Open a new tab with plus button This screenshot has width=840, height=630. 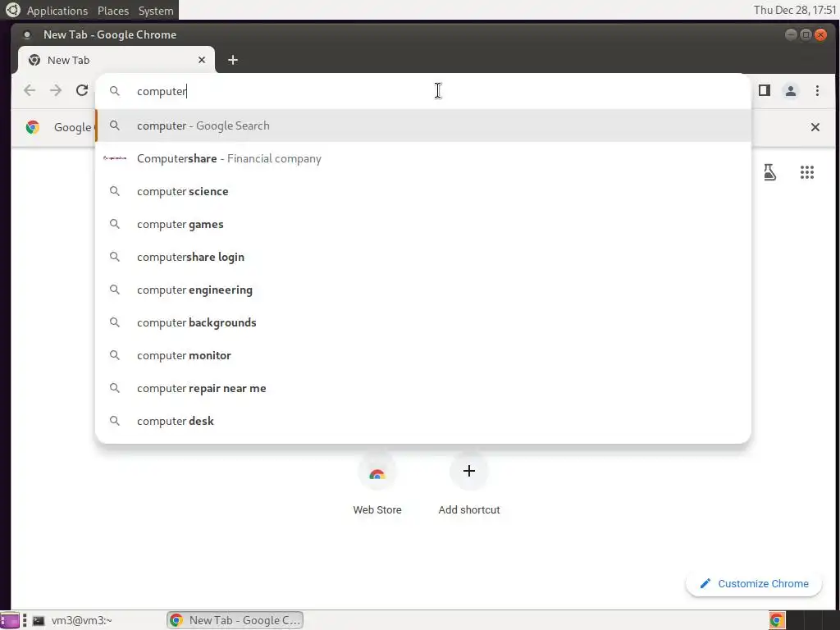pyautogui.click(x=232, y=60)
